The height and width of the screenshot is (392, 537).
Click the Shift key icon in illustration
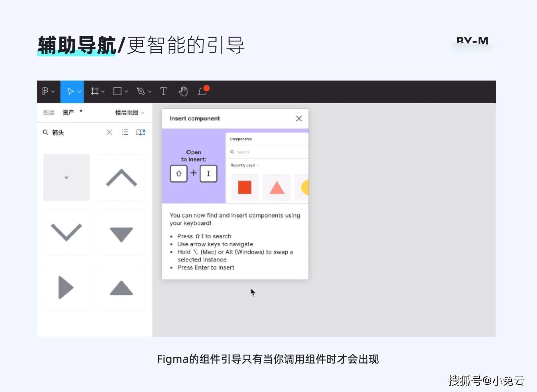(x=179, y=174)
